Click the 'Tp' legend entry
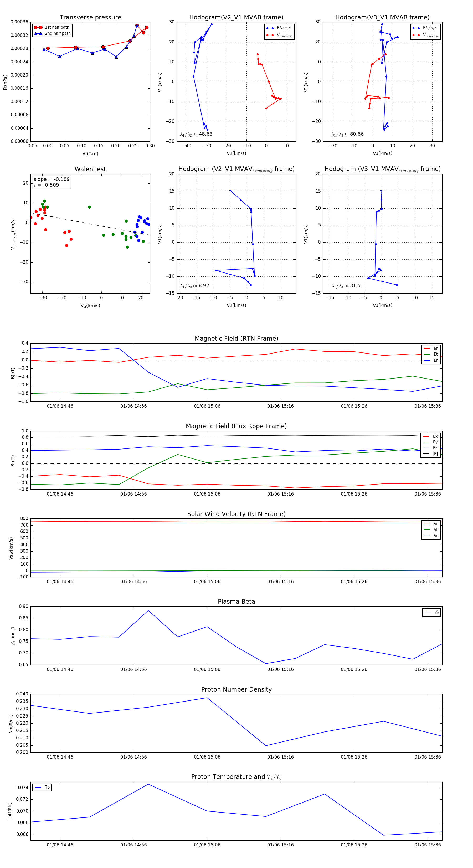Viewport: 473px width, 868px height. [x=42, y=788]
